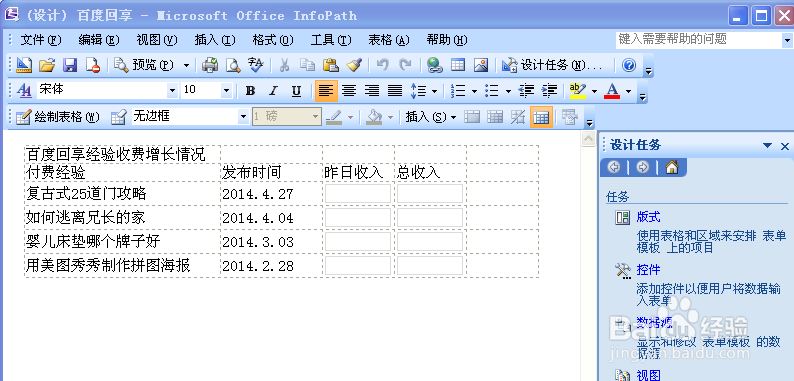Open the Insert menu

click(215, 40)
